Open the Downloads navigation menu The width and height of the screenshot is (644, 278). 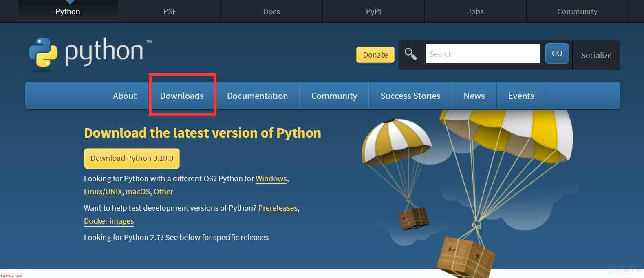[182, 96]
